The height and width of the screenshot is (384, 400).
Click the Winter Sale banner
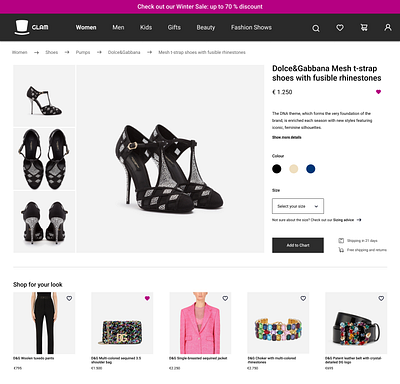(x=200, y=7)
